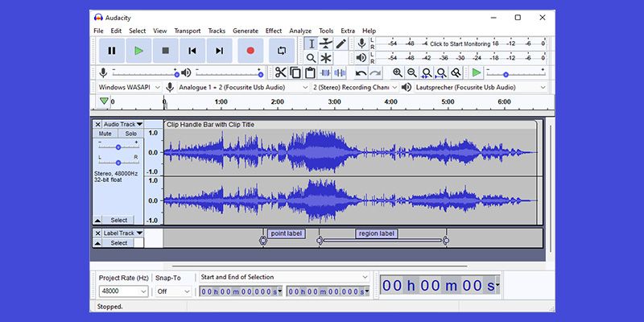Skip to Start of the project
Viewport: 644px width, 322px height.
point(192,51)
